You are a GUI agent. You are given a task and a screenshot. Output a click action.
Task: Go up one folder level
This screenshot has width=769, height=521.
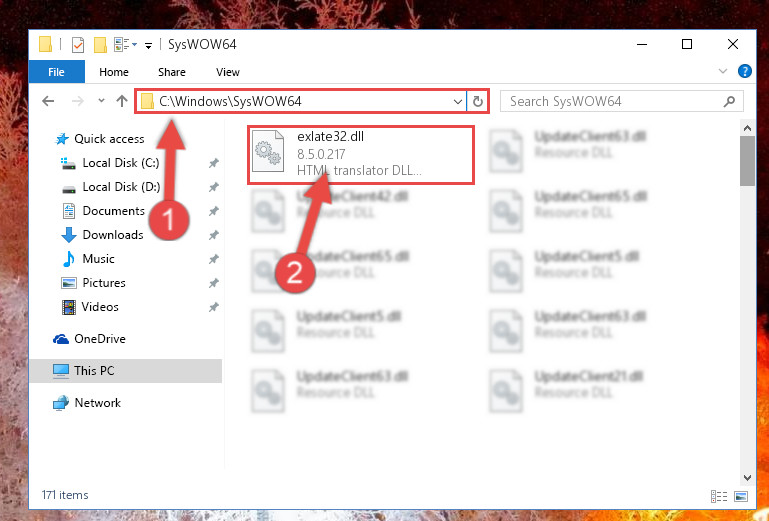tap(122, 101)
